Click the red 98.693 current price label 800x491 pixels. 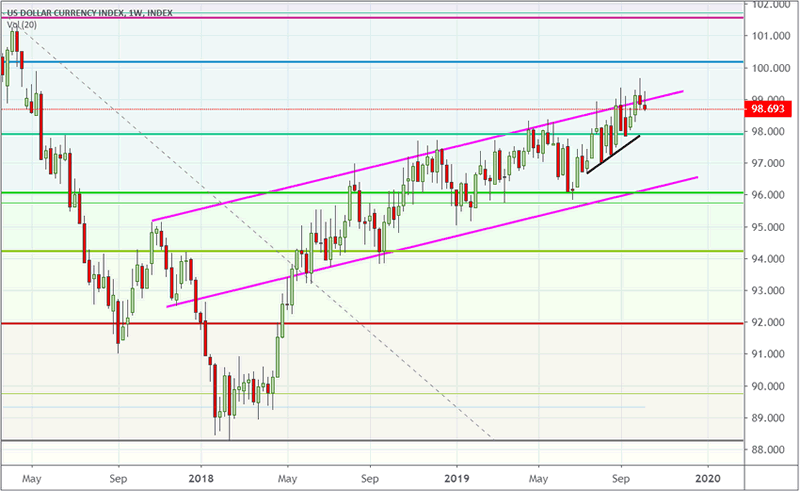[768, 109]
